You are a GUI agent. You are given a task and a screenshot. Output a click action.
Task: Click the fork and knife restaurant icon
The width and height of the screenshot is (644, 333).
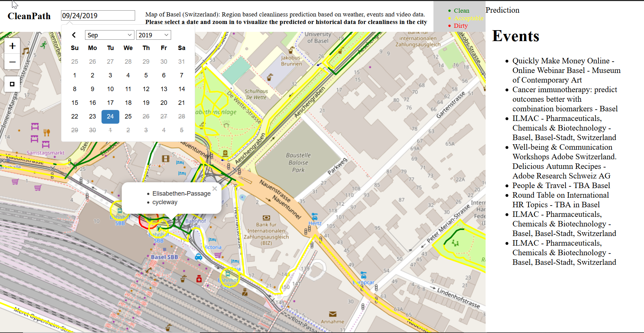(47, 133)
